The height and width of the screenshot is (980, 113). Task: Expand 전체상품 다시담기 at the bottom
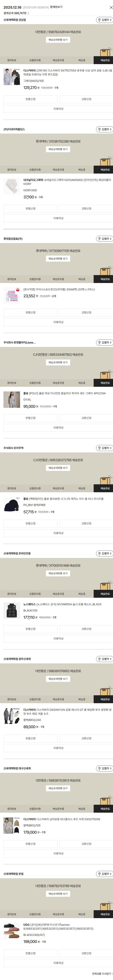(x=102, y=973)
